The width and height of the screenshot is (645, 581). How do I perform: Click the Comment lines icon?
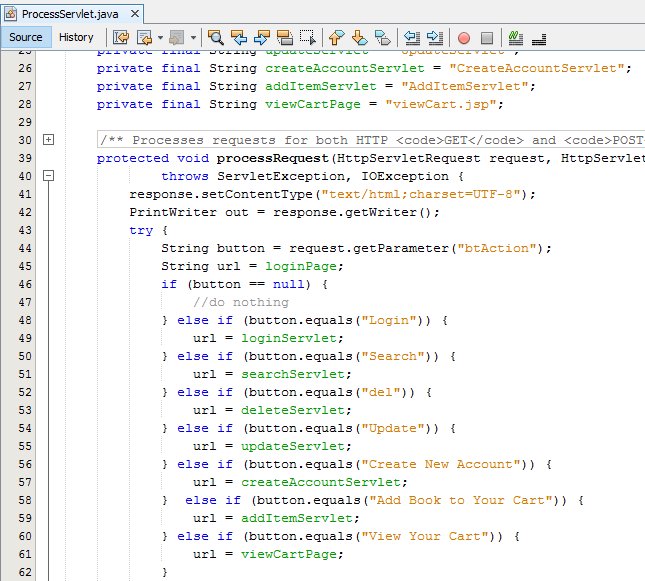515,37
